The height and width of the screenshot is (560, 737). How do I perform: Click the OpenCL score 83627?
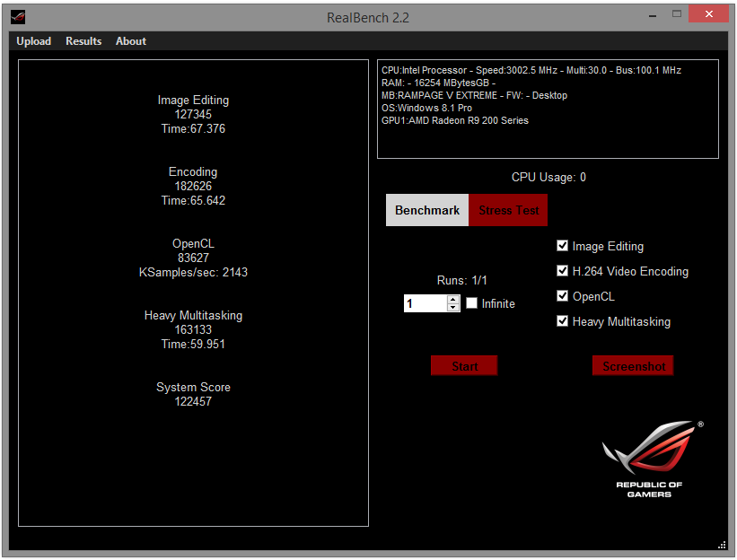193,258
